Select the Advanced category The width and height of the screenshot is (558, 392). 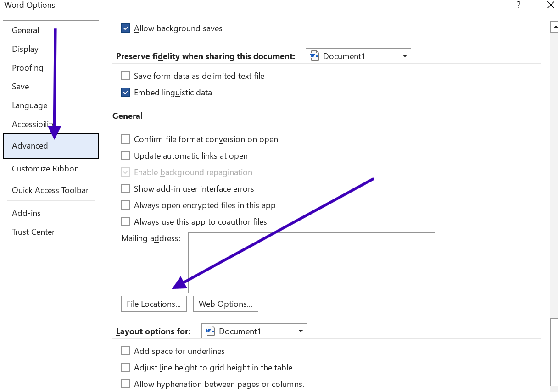point(51,146)
